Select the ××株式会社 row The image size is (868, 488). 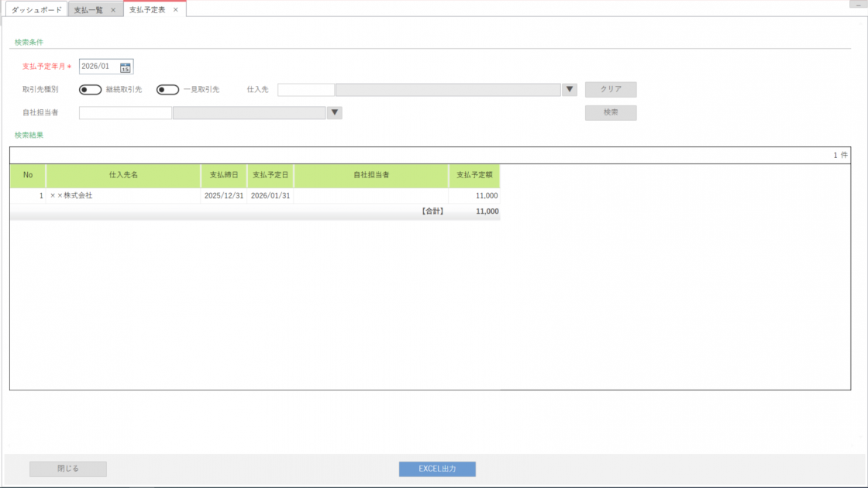pos(123,196)
